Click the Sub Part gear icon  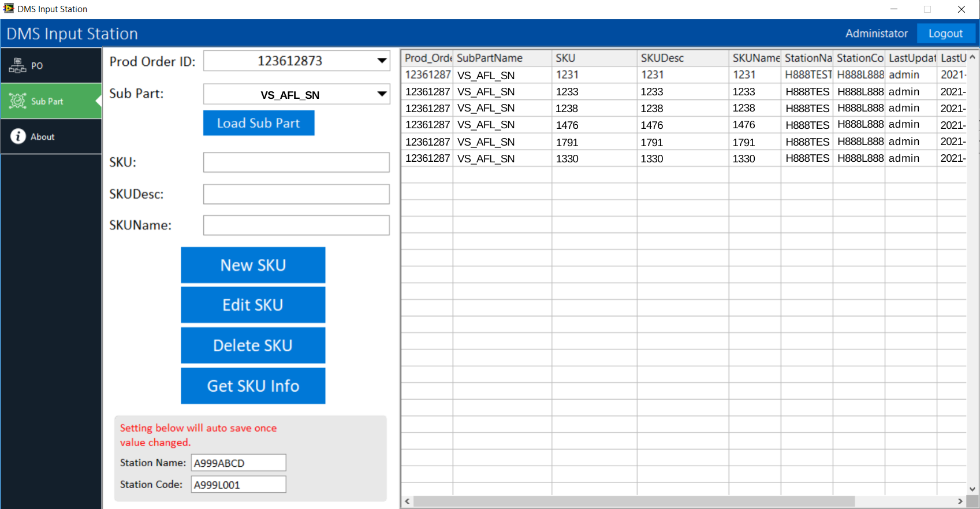[x=18, y=101]
